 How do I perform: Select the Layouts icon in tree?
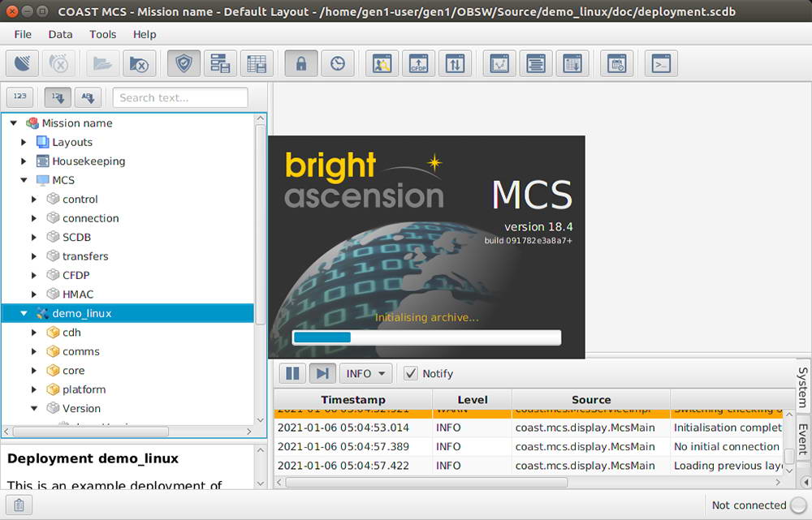coord(42,142)
